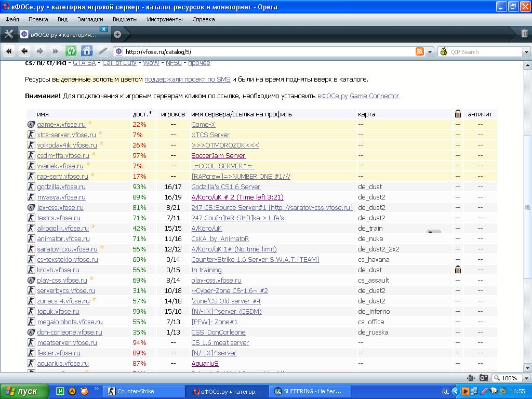
Task: Click the camera icon in status bar
Action: (483, 378)
